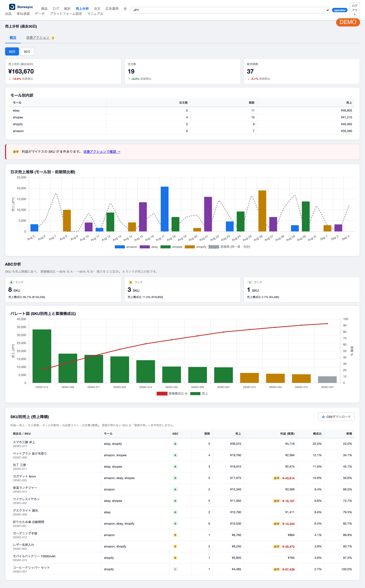This screenshot has height=588, width=365.
Task: Open the マニュアル link in navigation
Action: [x=95, y=14]
